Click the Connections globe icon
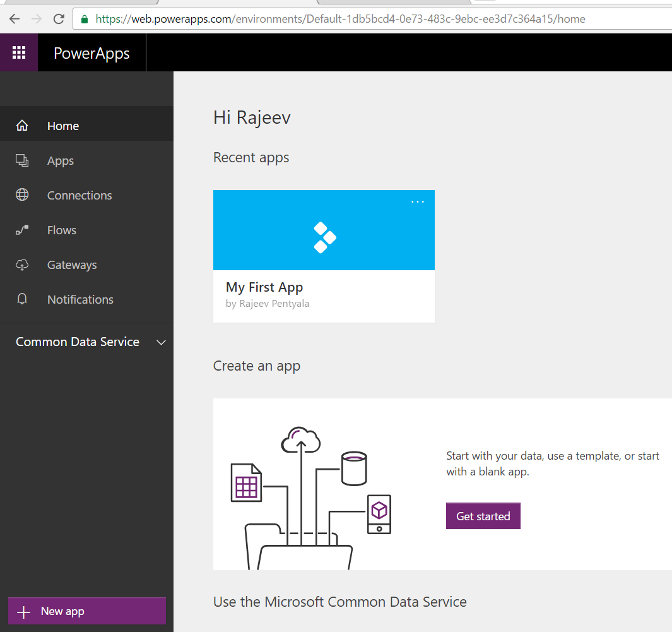 (22, 195)
